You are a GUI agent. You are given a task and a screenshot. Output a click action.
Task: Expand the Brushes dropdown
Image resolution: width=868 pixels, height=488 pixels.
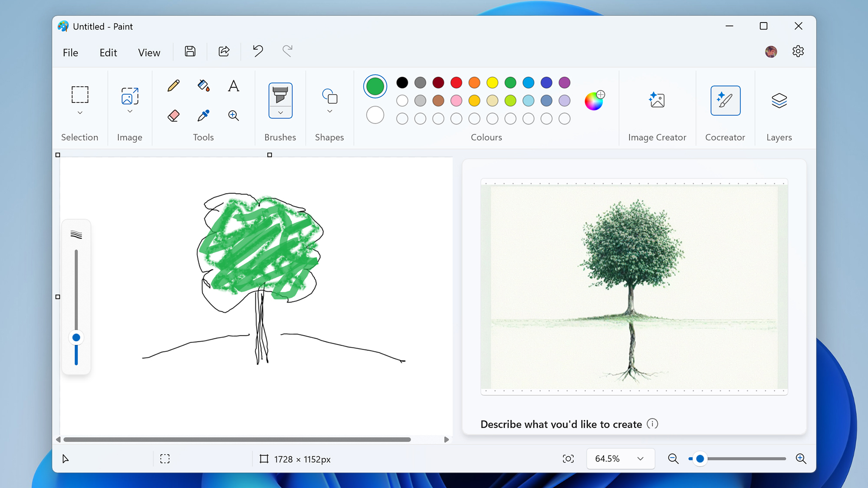[280, 112]
